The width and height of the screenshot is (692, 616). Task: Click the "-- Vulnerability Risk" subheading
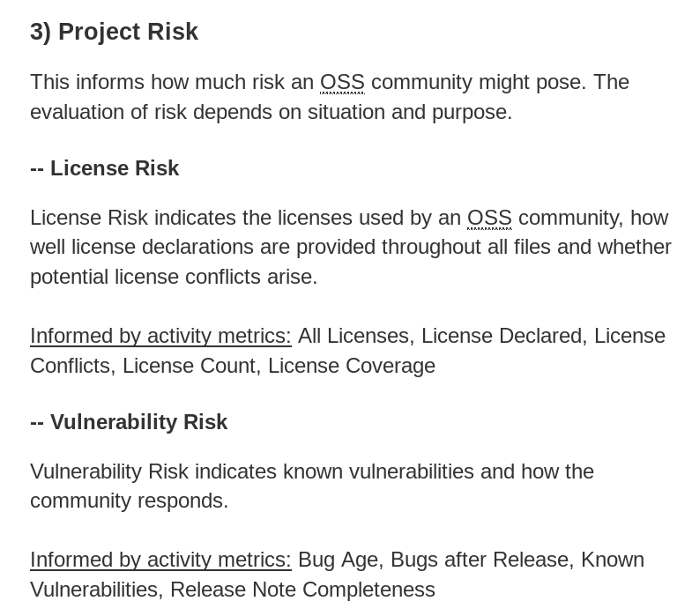coord(129,422)
